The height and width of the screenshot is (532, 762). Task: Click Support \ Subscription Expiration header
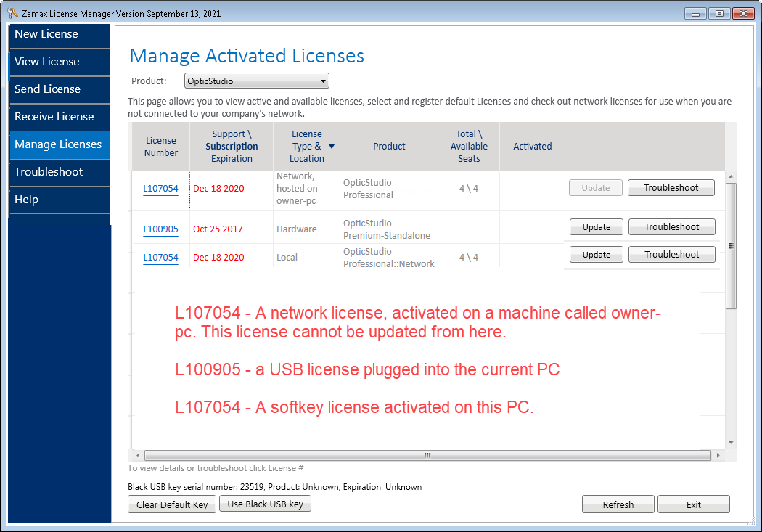[x=232, y=146]
